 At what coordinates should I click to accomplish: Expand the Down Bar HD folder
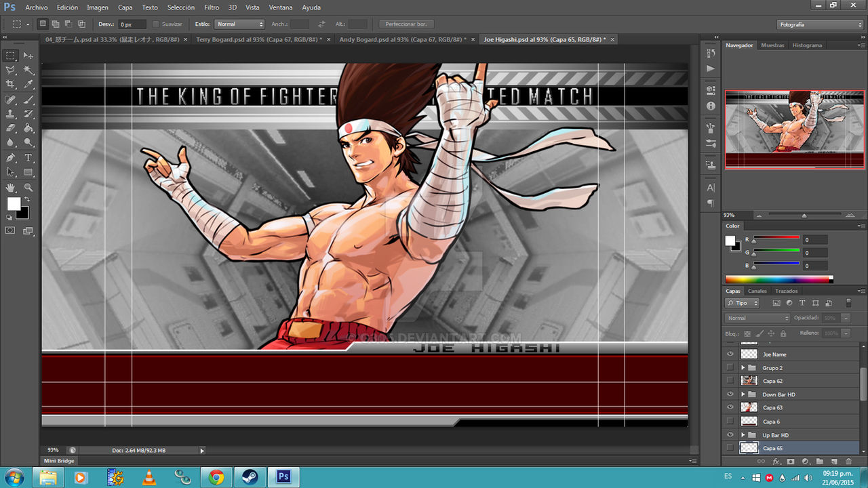tap(743, 394)
